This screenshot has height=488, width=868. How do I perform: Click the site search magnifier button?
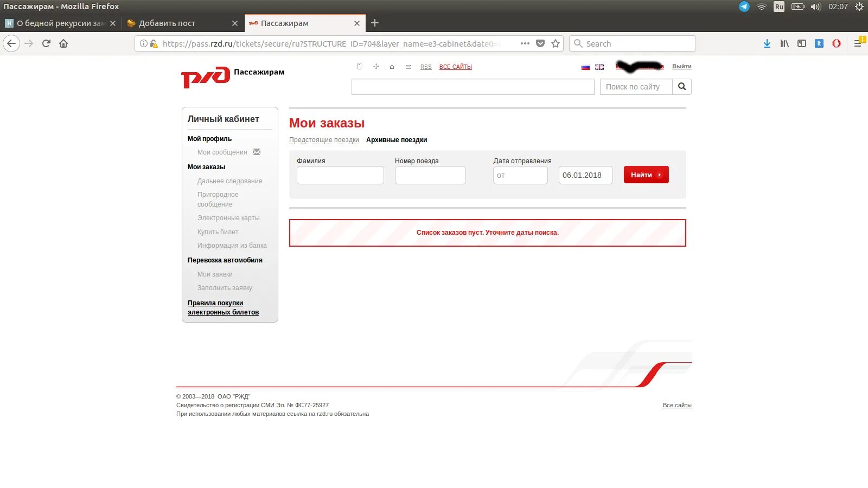[x=682, y=87]
